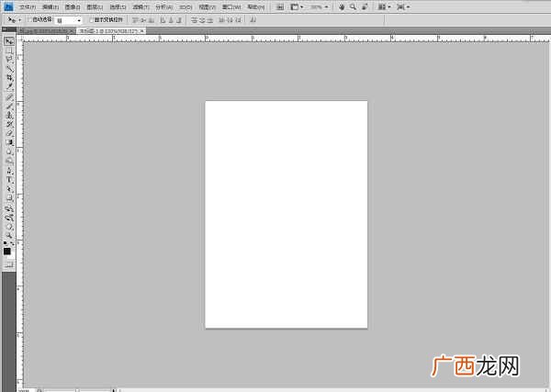551x392 pixels.
Task: Close the 未标题-1 document tab
Action: tap(142, 31)
